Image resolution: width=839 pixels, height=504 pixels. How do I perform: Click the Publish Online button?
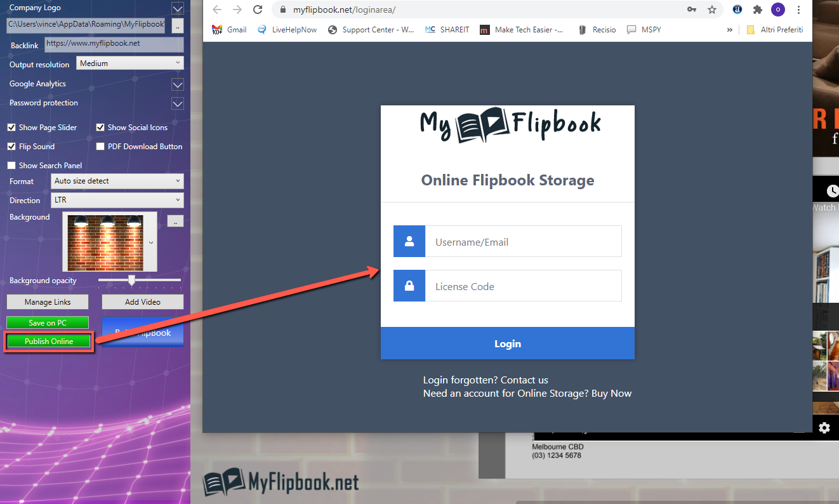pyautogui.click(x=47, y=341)
